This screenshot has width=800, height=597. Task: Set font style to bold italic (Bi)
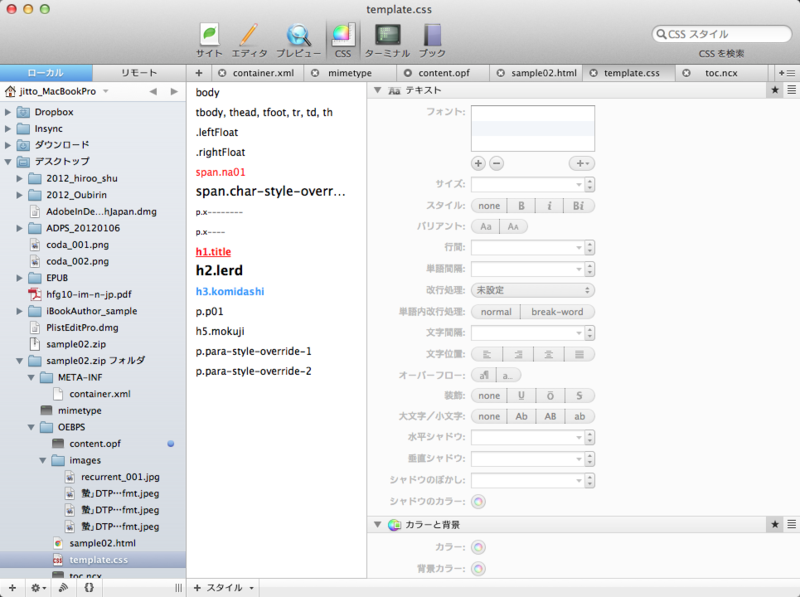pos(579,206)
